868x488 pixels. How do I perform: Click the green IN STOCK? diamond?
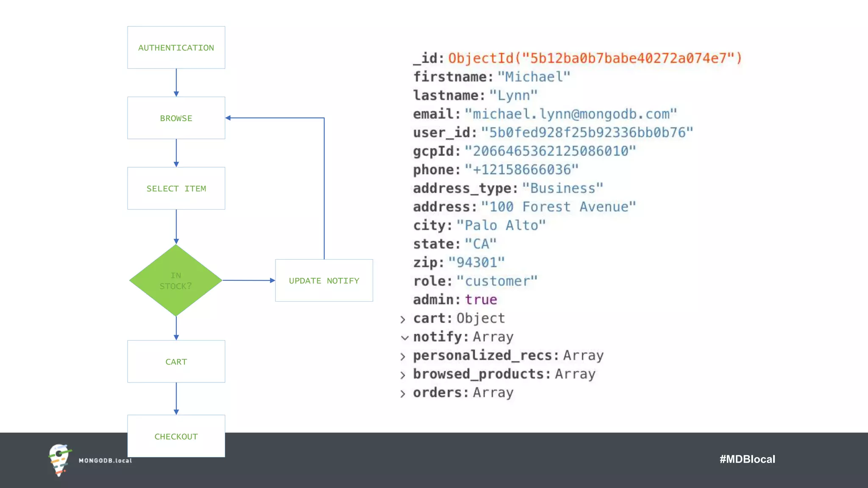click(176, 280)
